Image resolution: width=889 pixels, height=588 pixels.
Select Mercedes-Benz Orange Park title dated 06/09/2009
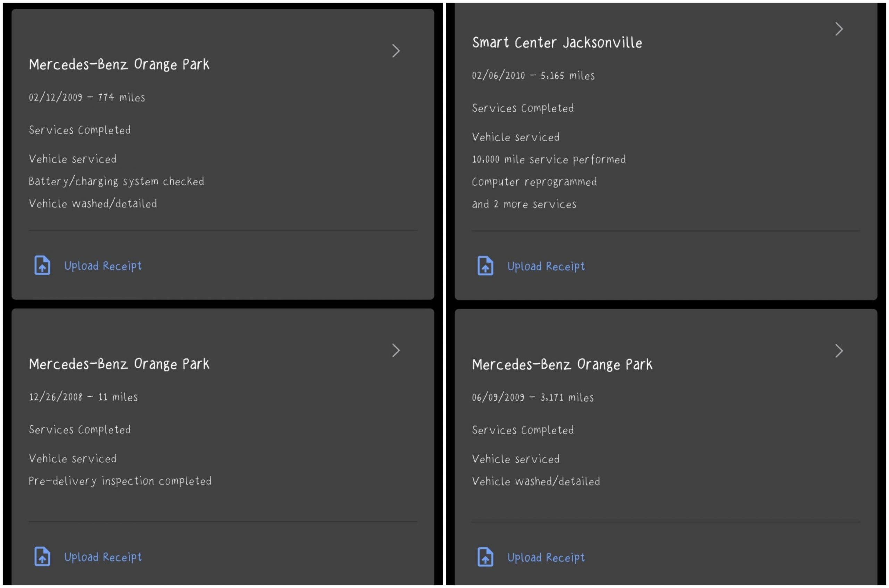point(562,364)
